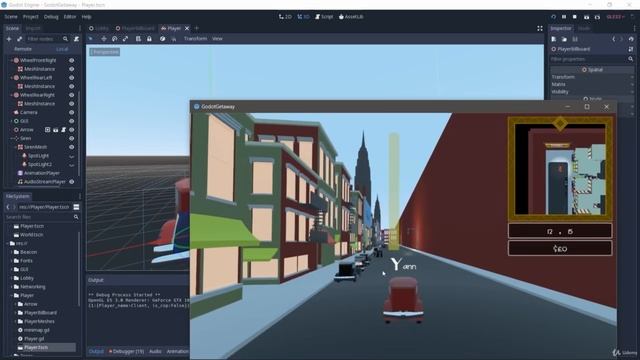Switch to the Script workspace
Image resolution: width=640 pixels, height=360 pixels.
click(x=324, y=17)
